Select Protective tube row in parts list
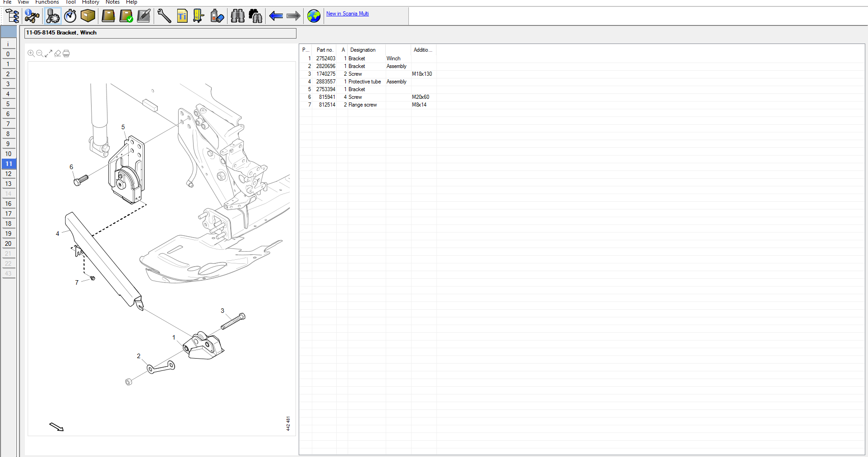This screenshot has width=868, height=457. click(364, 82)
